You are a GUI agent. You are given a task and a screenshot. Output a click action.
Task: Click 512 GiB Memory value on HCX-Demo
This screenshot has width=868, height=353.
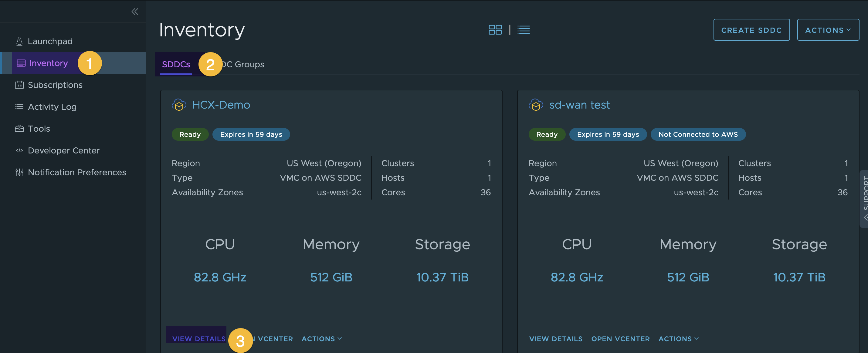pyautogui.click(x=331, y=277)
